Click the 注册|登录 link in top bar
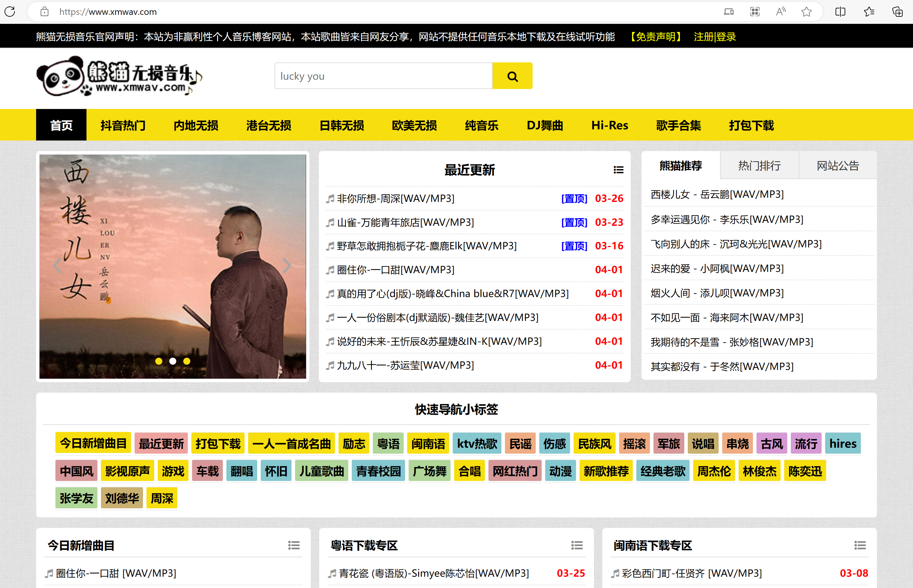The width and height of the screenshot is (913, 588). (x=715, y=37)
